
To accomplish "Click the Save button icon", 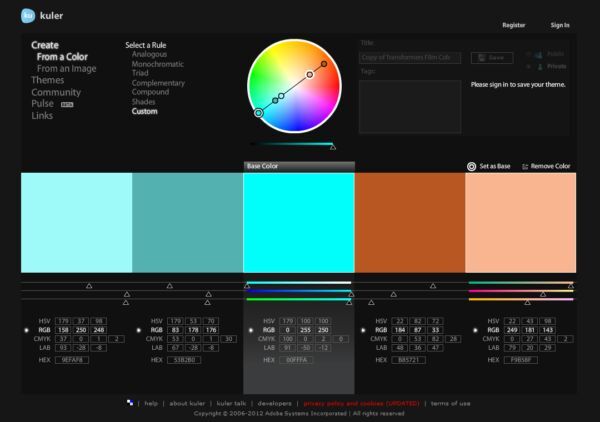I will click(x=477, y=58).
